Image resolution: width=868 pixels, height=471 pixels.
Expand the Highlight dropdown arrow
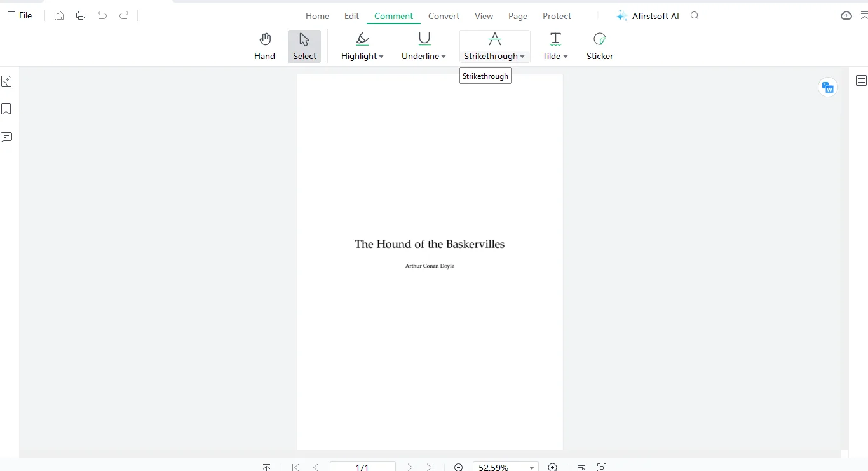click(x=381, y=57)
